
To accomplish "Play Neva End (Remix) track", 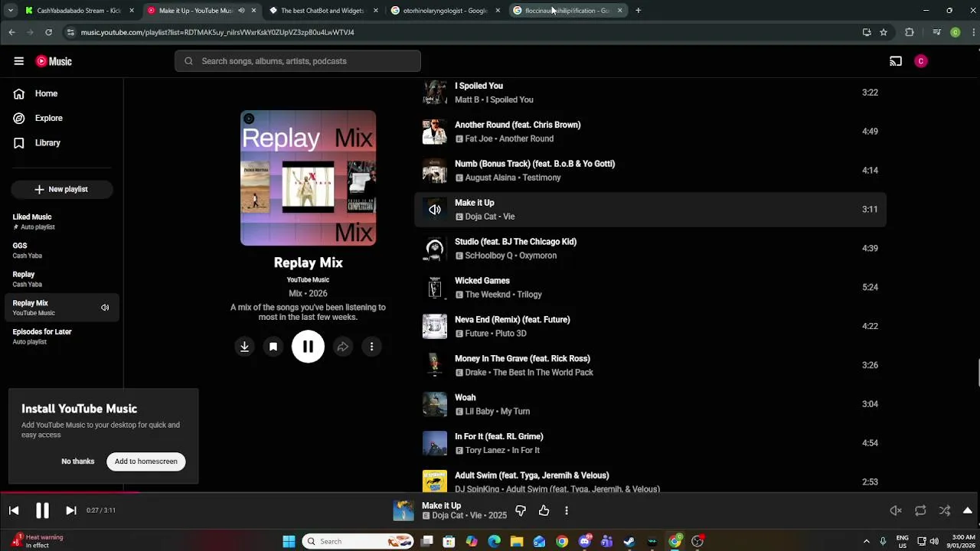I will click(512, 320).
